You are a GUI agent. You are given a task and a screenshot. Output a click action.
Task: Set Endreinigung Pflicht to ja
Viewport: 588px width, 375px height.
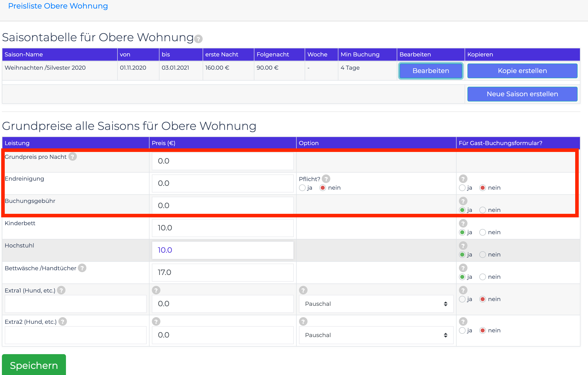[302, 188]
